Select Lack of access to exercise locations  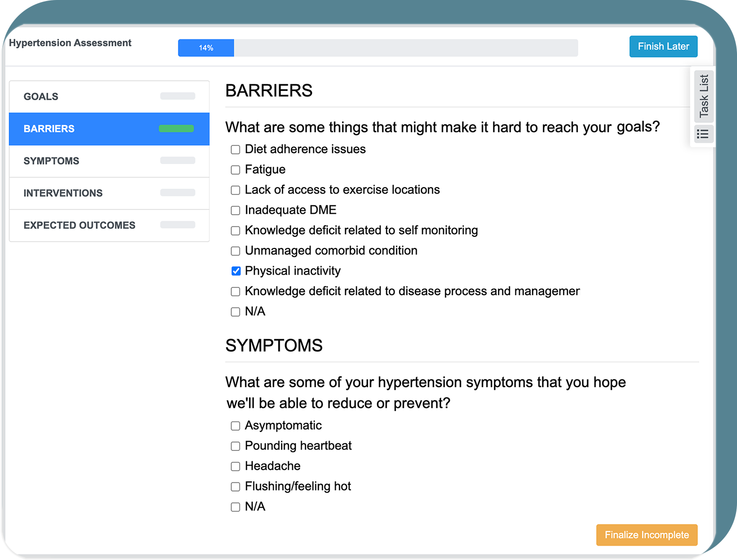pos(235,190)
